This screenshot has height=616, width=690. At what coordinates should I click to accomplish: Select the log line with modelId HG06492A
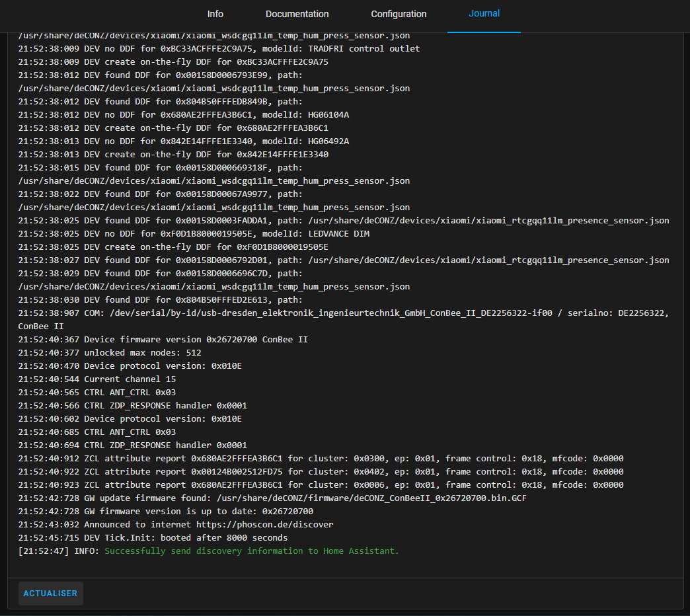point(183,141)
